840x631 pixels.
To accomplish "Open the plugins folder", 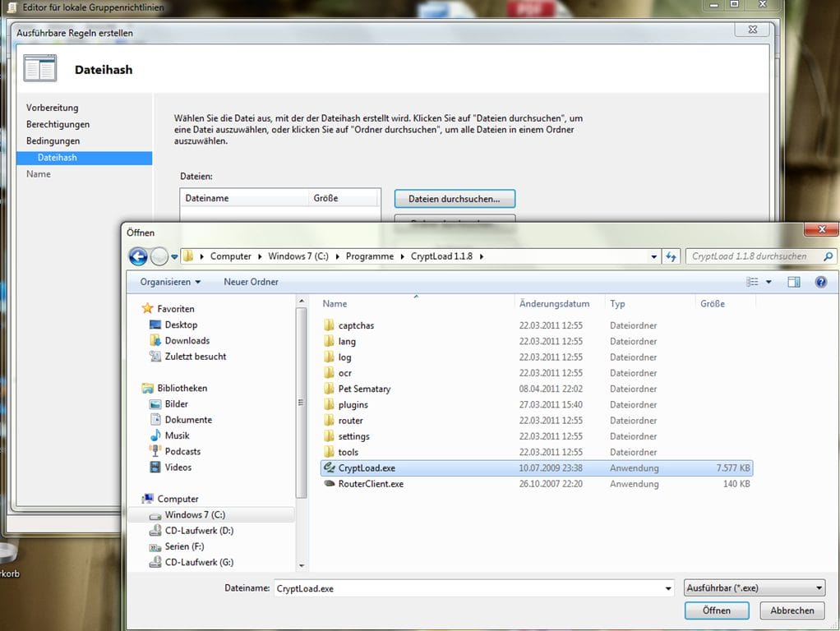I will (x=353, y=404).
